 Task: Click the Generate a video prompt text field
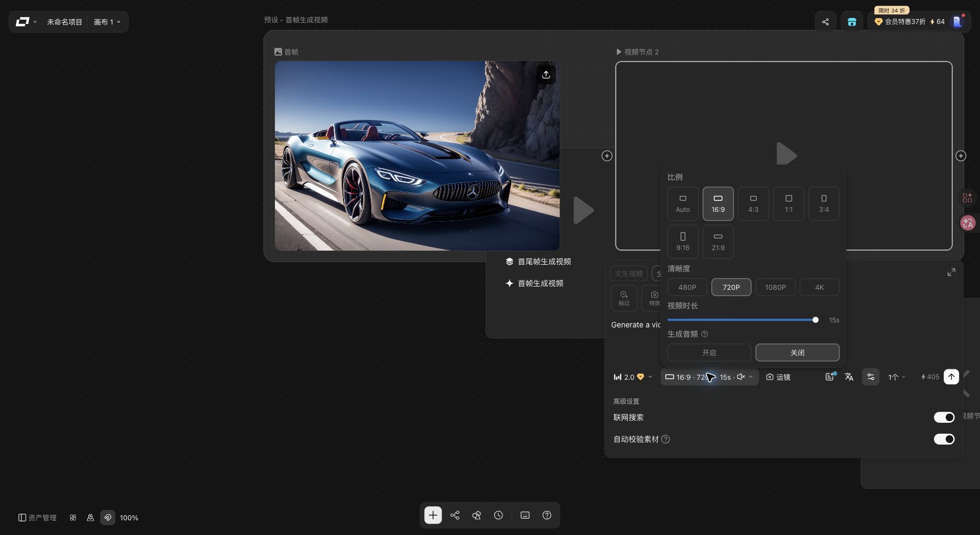click(x=635, y=325)
